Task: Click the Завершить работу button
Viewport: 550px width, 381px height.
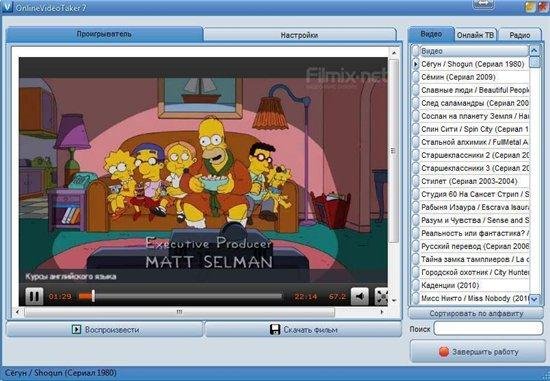Action: [x=478, y=352]
